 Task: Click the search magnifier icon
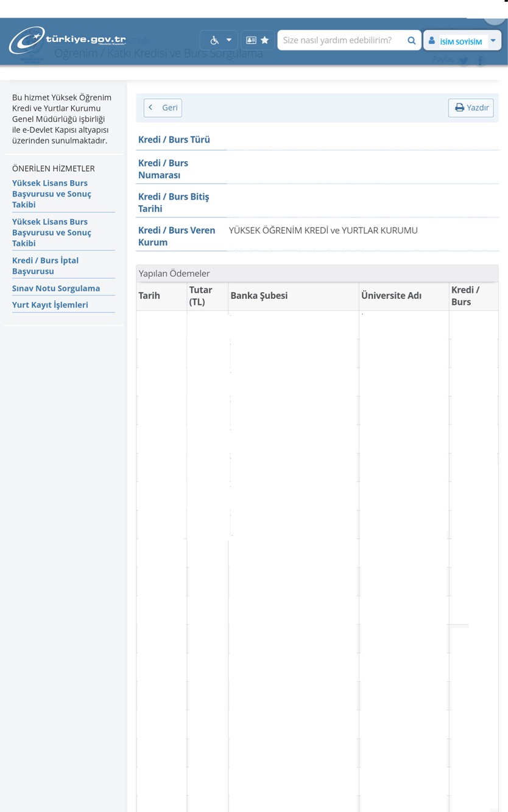click(x=412, y=40)
